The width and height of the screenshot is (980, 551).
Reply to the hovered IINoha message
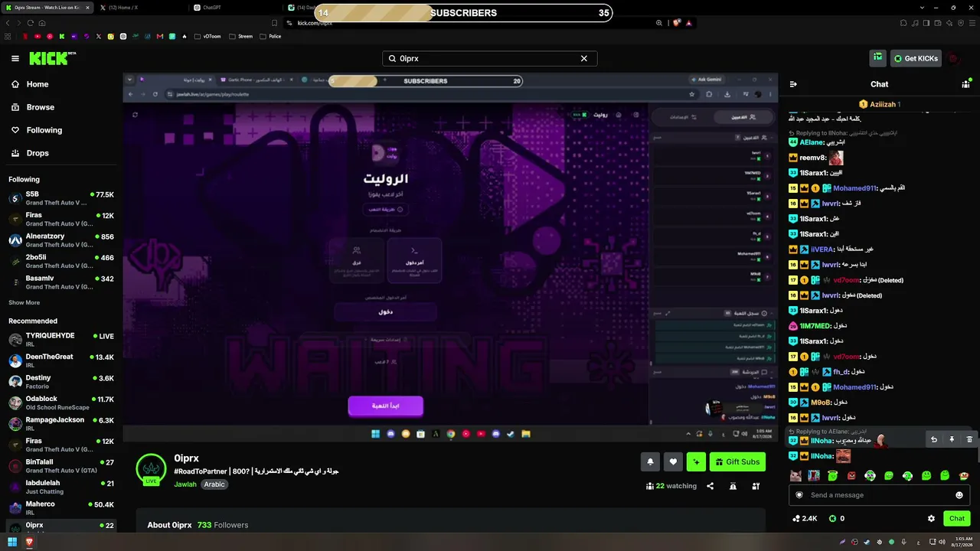[933, 439]
